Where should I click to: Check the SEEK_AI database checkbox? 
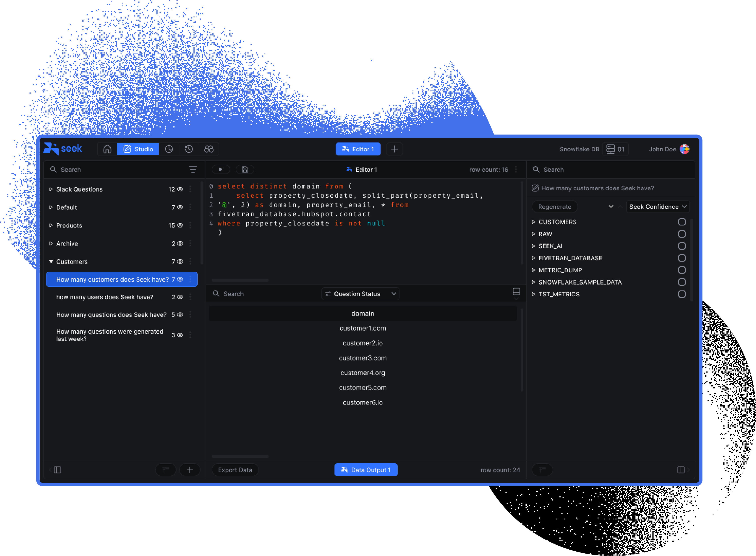click(682, 246)
